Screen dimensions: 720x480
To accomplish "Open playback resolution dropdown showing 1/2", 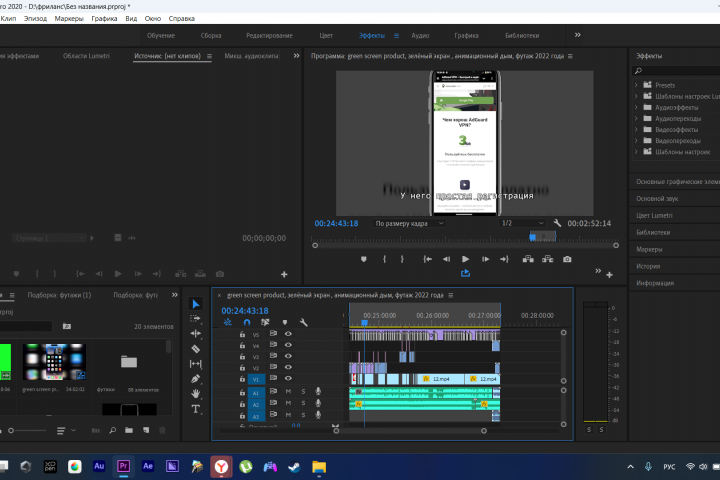I will [x=520, y=223].
